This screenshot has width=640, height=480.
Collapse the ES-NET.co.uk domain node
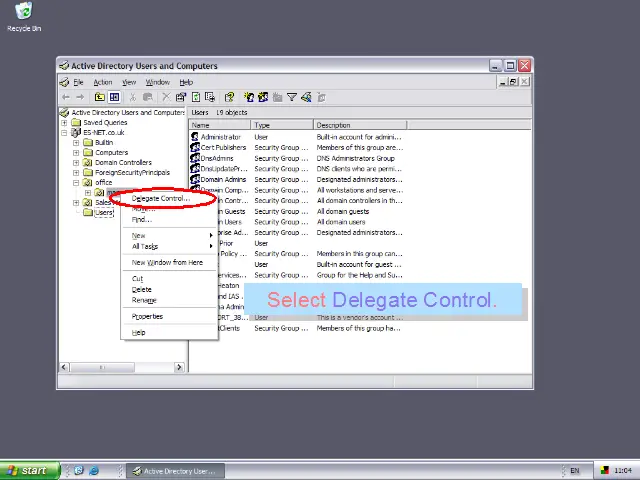[64, 132]
